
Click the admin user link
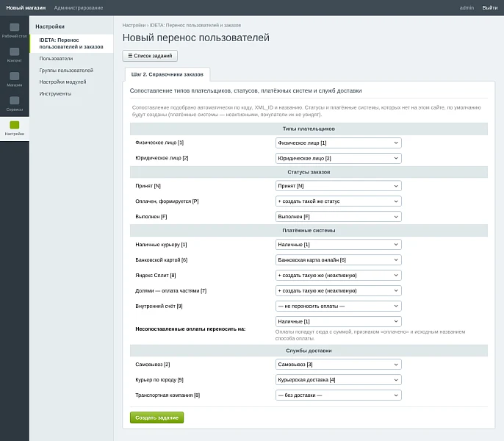[x=467, y=8]
